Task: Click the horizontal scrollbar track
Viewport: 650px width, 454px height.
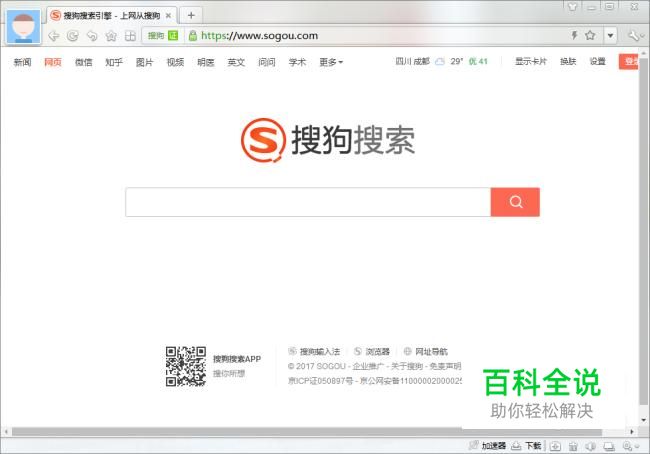Action: click(307, 432)
